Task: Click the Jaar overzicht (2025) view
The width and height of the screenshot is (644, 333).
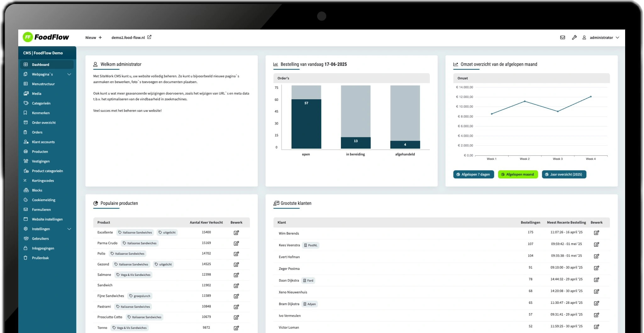Action: coord(564,174)
